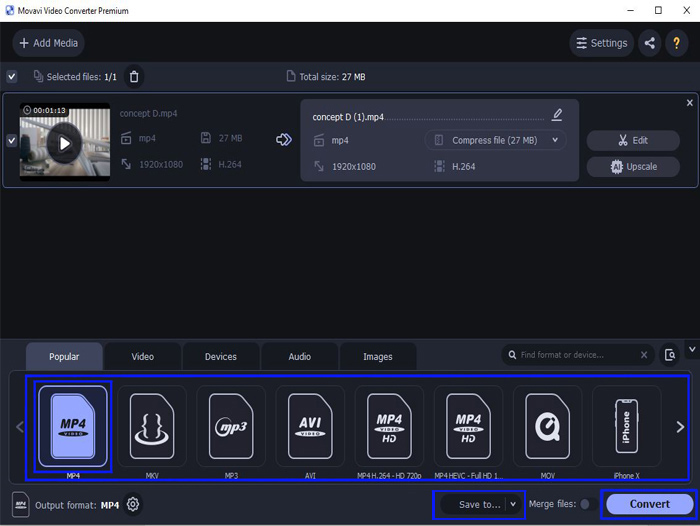Image resolution: width=700 pixels, height=526 pixels.
Task: Open the Compress file (27 MB) dropdown
Action: pyautogui.click(x=496, y=140)
